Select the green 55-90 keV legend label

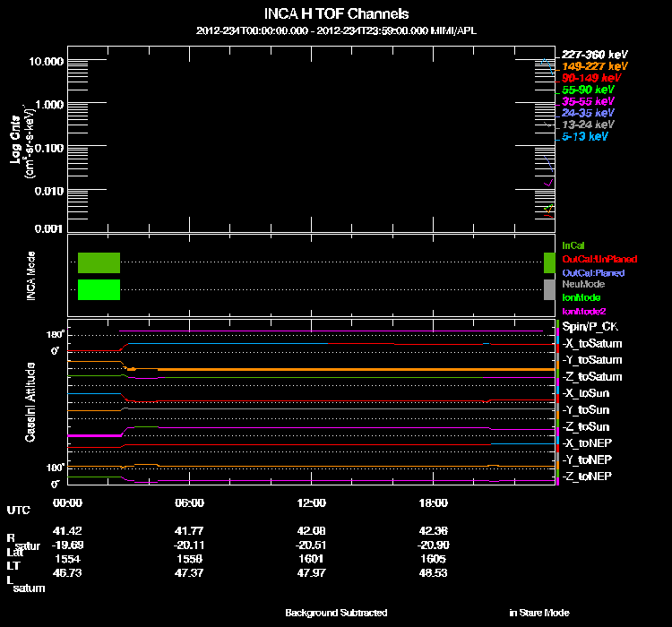pyautogui.click(x=588, y=90)
